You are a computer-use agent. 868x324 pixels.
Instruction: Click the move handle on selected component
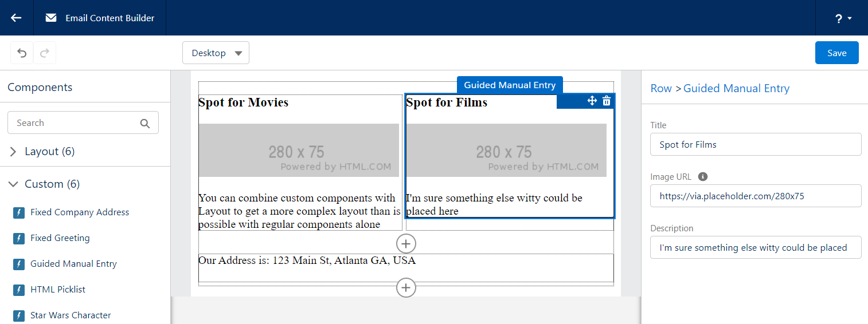[x=592, y=101]
